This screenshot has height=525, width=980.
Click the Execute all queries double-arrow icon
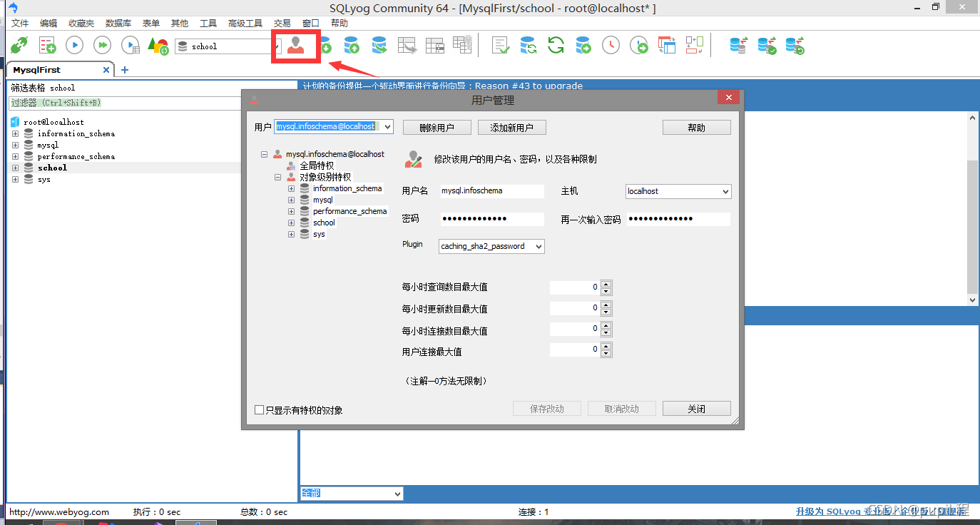(x=102, y=46)
